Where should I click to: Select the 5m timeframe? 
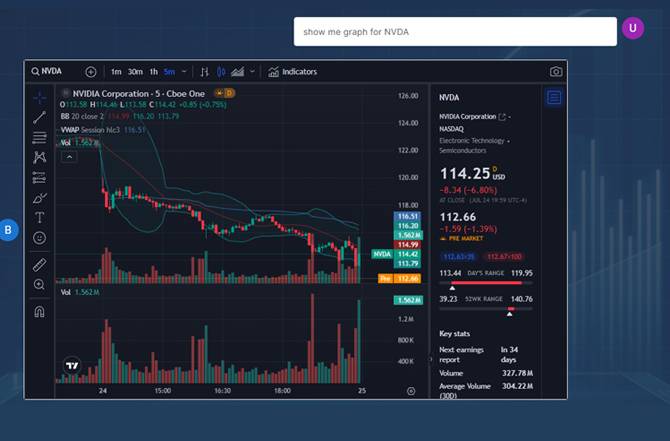point(169,72)
